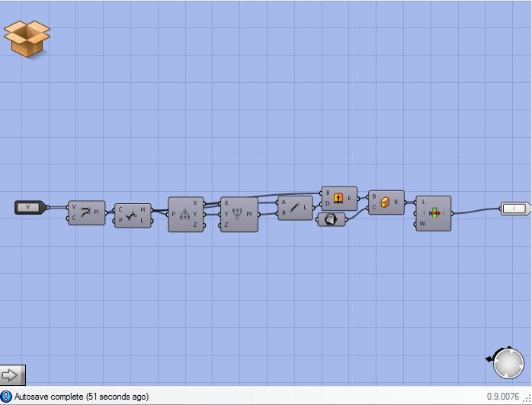Click the D input of Extrude component
The height and width of the screenshot is (405, 532).
pos(328,203)
